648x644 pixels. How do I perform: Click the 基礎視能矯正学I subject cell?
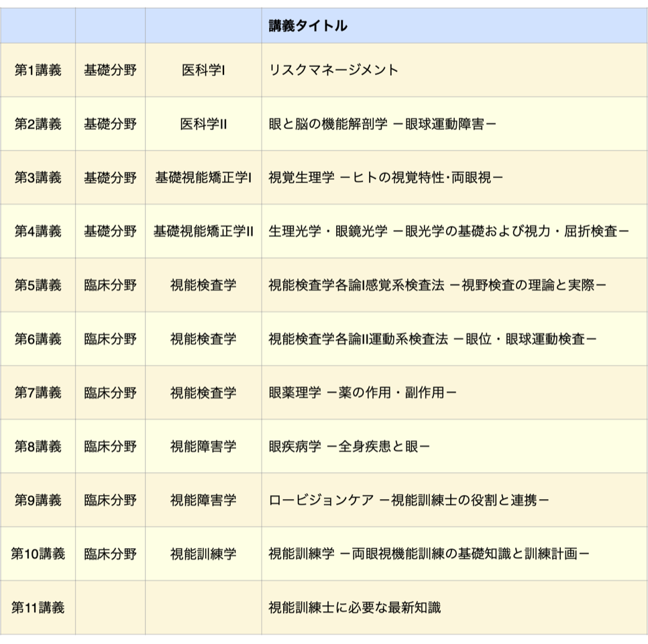click(x=203, y=178)
